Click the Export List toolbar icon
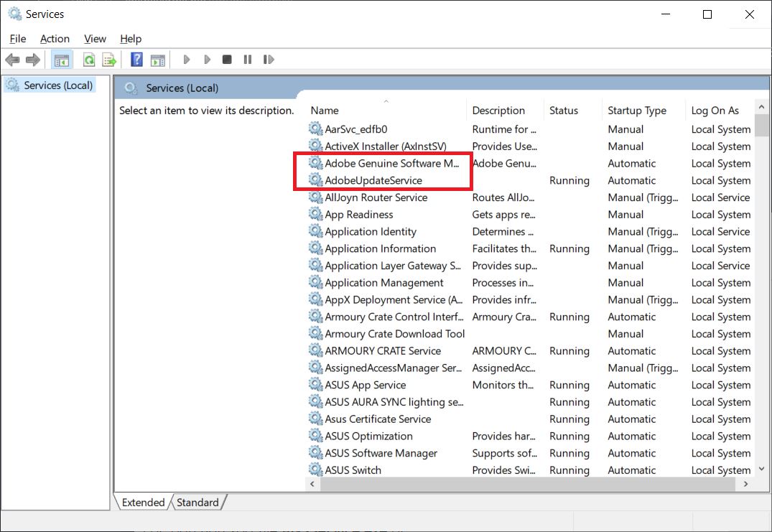The width and height of the screenshot is (772, 532). pyautogui.click(x=109, y=60)
